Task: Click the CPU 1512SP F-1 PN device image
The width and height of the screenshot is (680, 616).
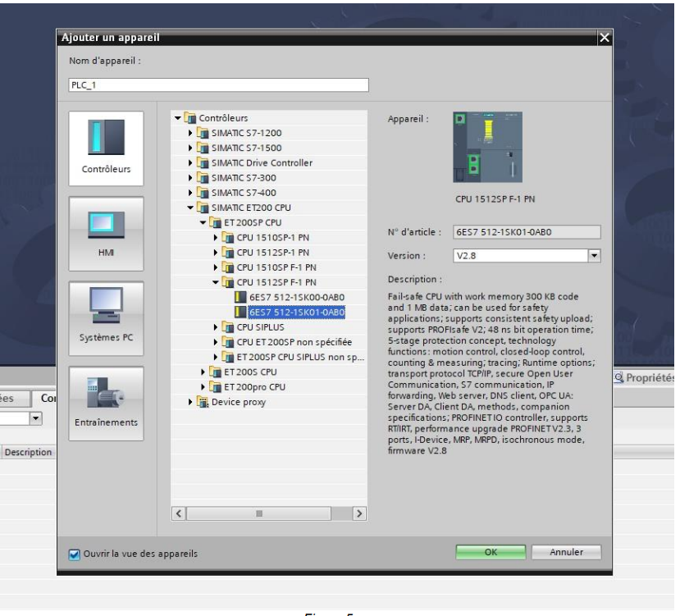Action: click(x=487, y=147)
